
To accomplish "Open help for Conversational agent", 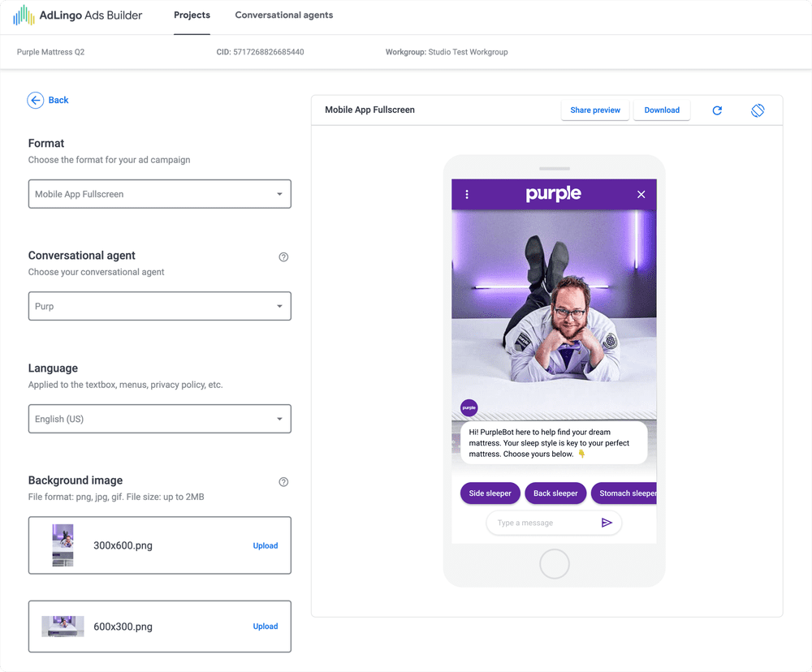I will pos(283,256).
